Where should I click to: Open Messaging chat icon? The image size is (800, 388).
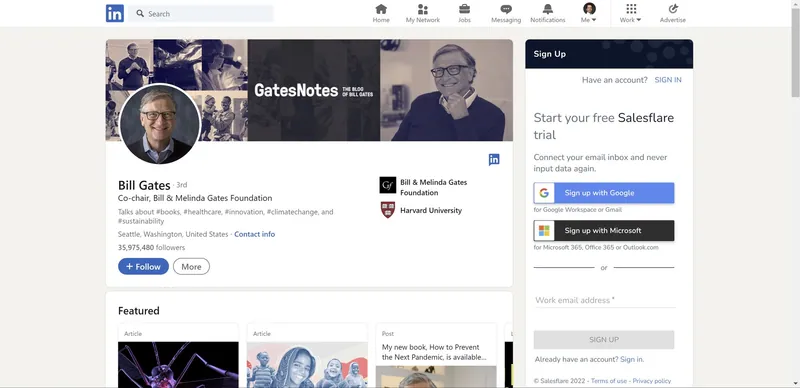click(x=506, y=9)
